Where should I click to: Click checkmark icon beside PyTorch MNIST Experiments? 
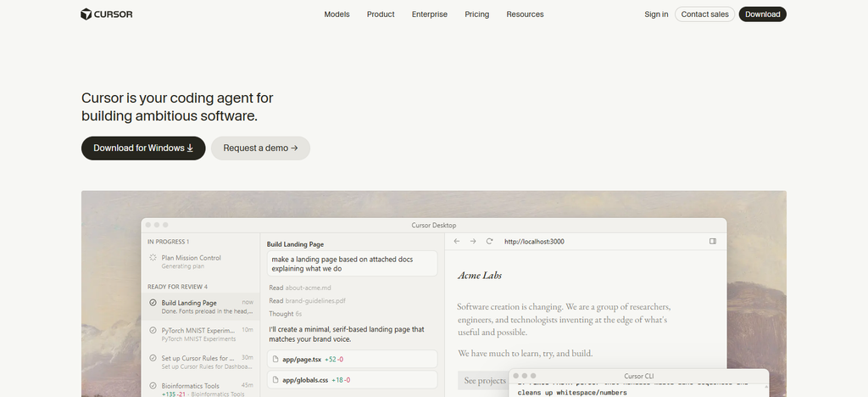[153, 330]
